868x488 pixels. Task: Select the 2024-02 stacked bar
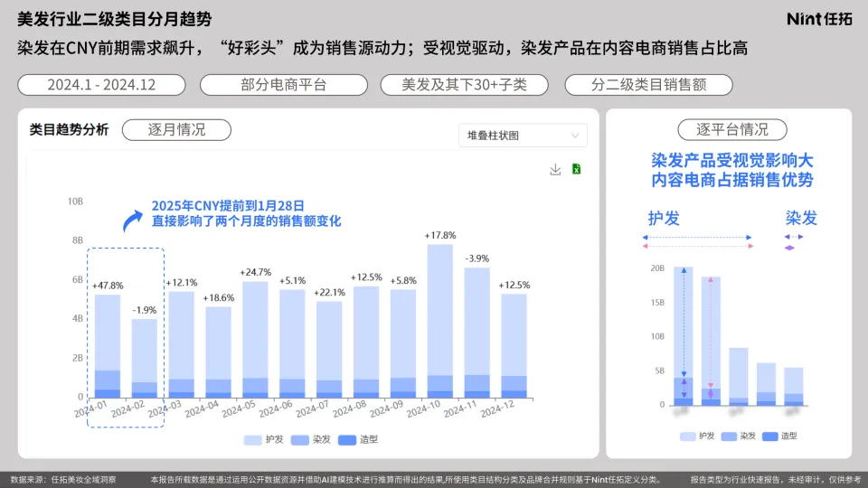145,359
